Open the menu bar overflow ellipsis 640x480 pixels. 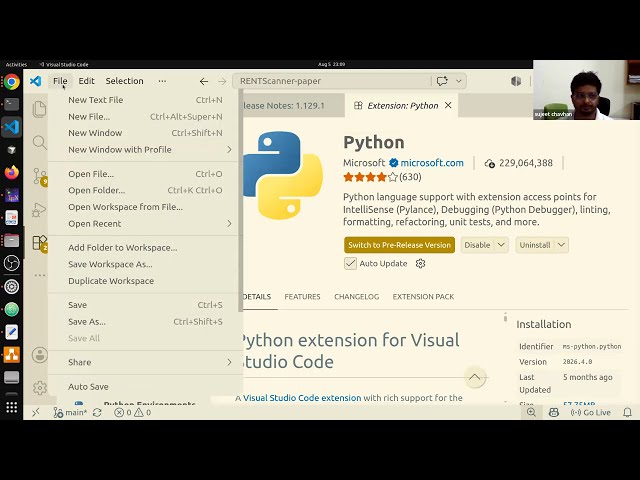[x=162, y=81]
